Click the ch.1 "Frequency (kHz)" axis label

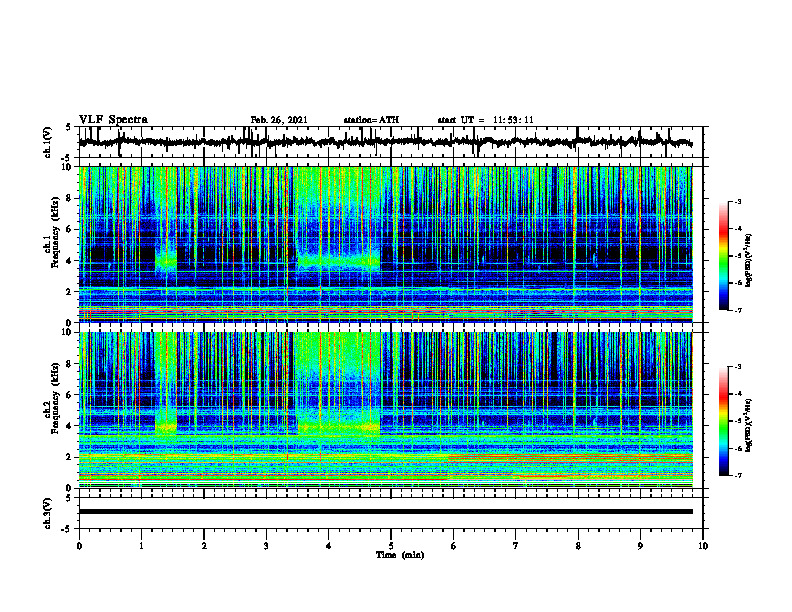[x=55, y=232]
